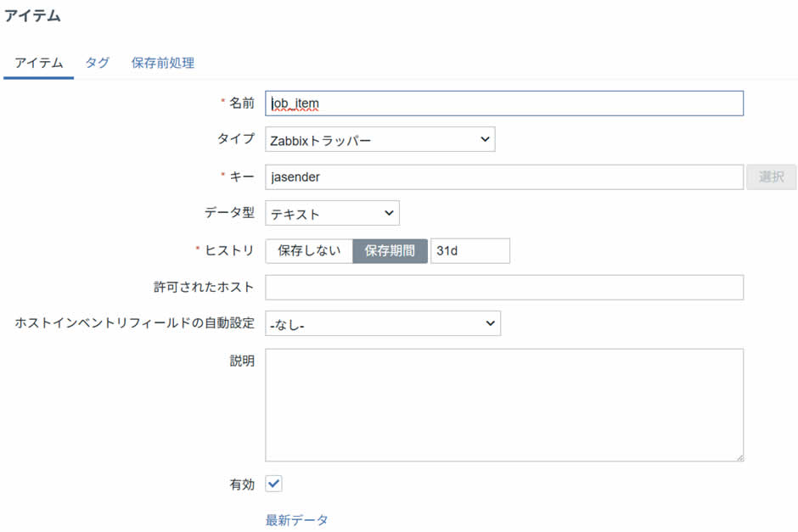Image resolution: width=798 pixels, height=532 pixels.
Task: Open the データ型 dropdown showing テキスト
Action: 331,213
